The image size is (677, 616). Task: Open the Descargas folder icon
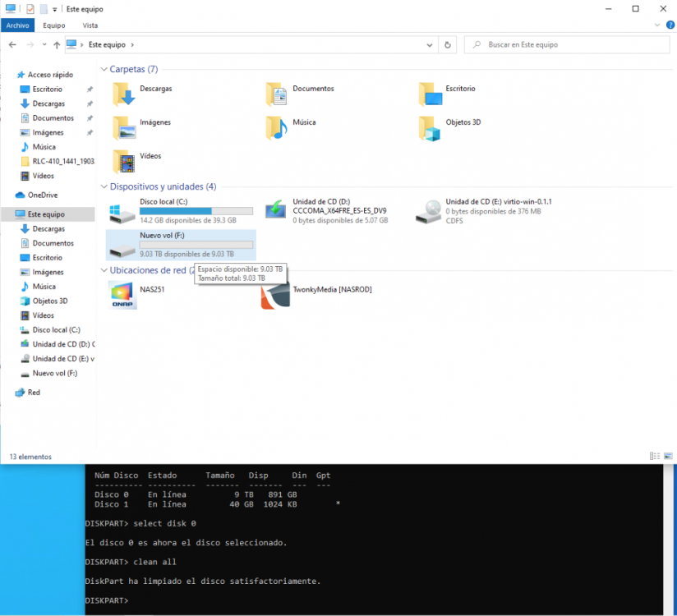pyautogui.click(x=124, y=94)
